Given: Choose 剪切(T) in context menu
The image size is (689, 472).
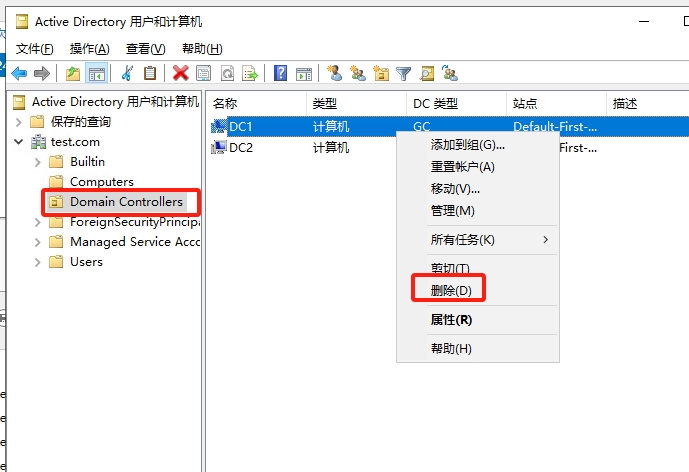Looking at the screenshot, I should 478,268.
